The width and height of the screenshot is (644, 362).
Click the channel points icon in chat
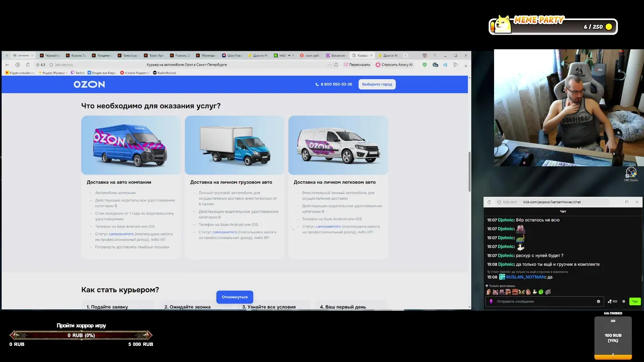(612, 302)
